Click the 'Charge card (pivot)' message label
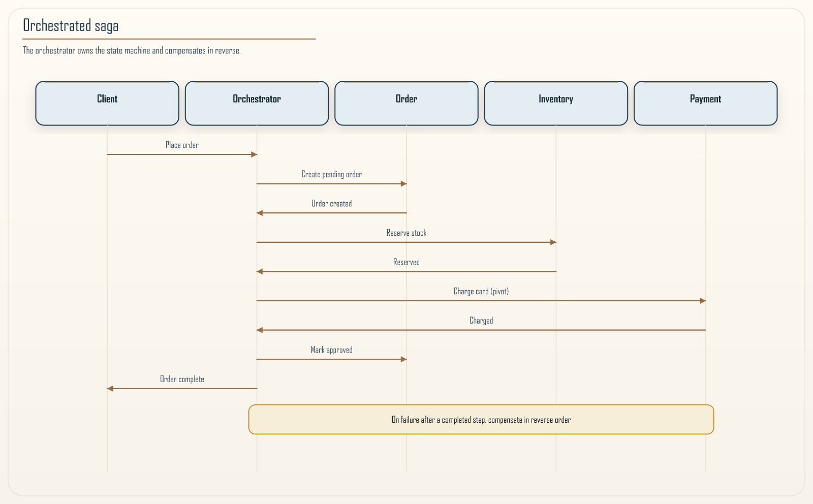The height and width of the screenshot is (504, 813). pyautogui.click(x=481, y=292)
